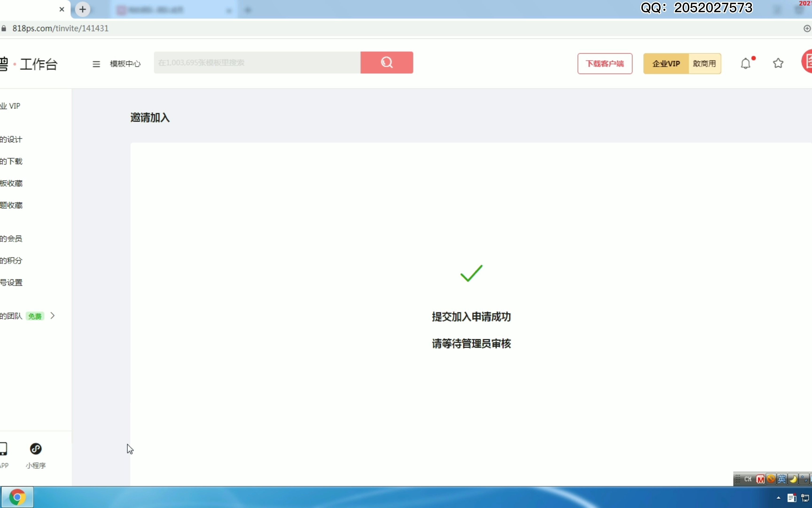Click the 邀请加入 heading
The image size is (812, 508).
point(150,118)
